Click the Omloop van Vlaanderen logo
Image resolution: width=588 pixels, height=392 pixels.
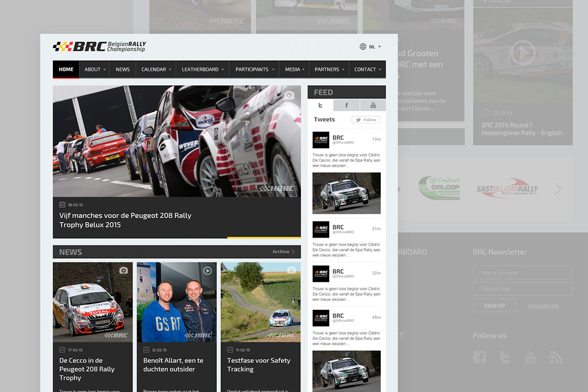tap(439, 188)
